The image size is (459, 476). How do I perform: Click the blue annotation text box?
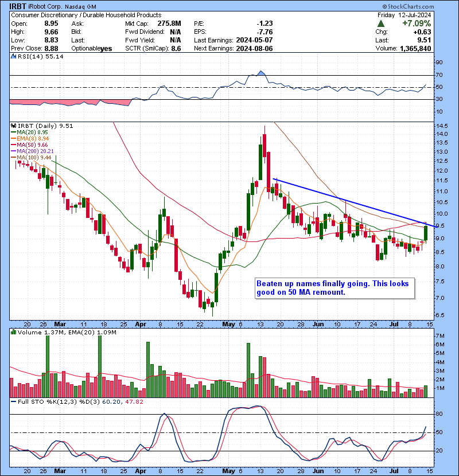[x=334, y=288]
